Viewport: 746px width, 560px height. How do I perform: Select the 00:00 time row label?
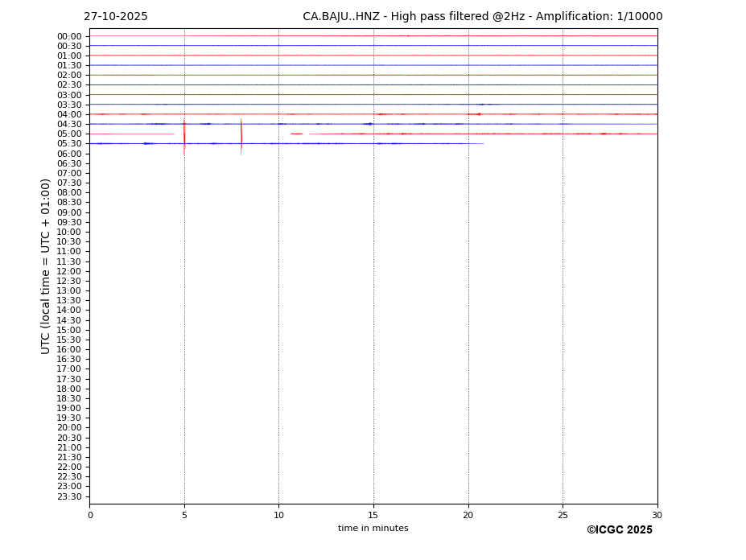69,36
